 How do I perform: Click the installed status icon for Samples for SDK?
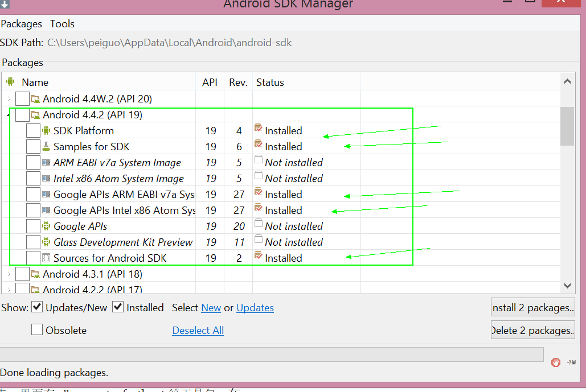coord(258,144)
